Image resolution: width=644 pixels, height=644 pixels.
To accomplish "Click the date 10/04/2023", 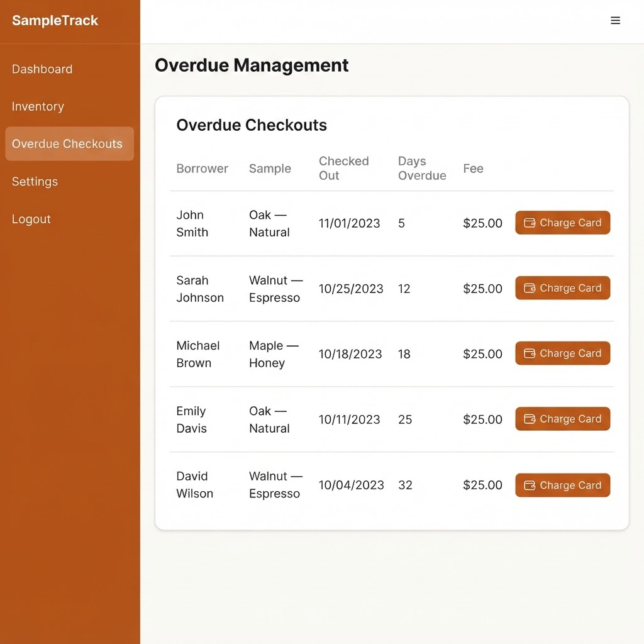I will coord(352,485).
